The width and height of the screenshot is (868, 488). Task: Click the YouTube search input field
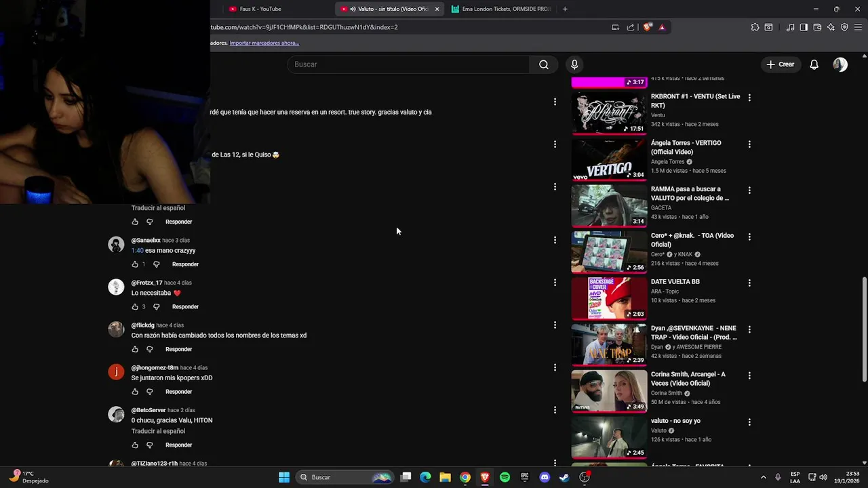[x=408, y=64]
